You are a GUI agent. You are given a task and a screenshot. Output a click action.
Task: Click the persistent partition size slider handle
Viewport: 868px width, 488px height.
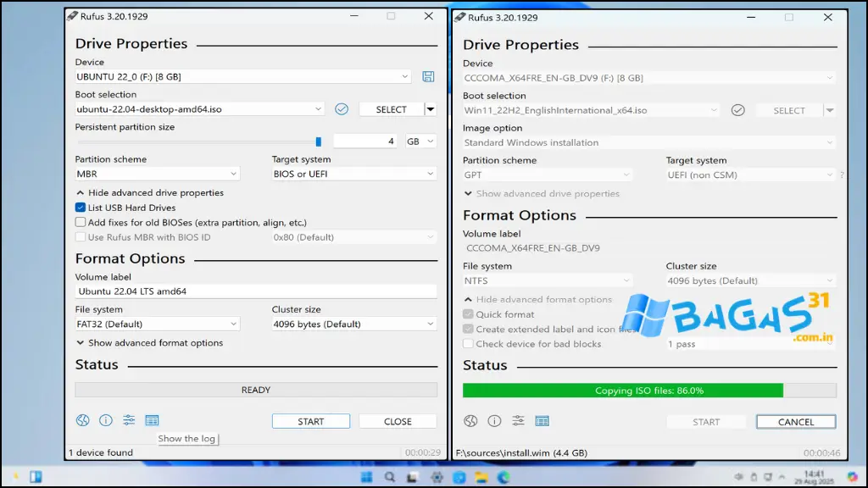[x=319, y=141]
